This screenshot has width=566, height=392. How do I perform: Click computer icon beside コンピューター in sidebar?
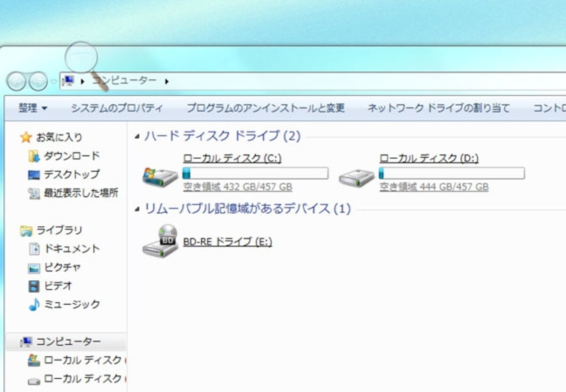tap(26, 342)
